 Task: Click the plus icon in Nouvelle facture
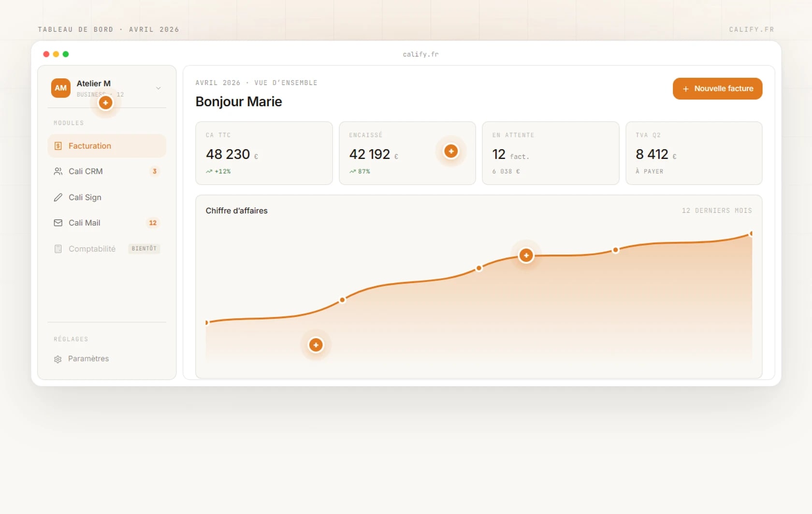(685, 89)
